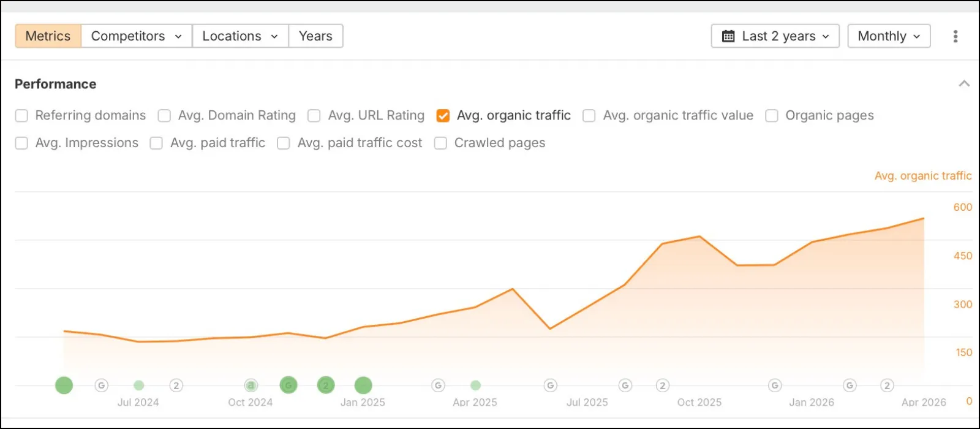
Task: Click the Google update marker near Jul 2025
Action: pos(550,385)
